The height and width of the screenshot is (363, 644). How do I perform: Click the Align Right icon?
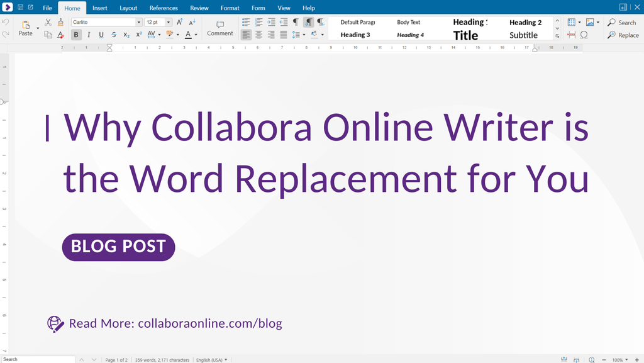(271, 35)
